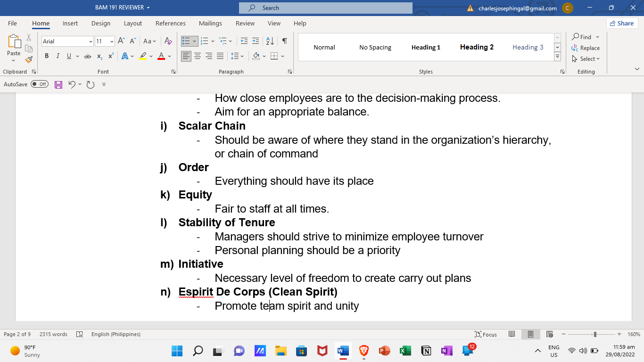The height and width of the screenshot is (362, 644).
Task: Apply subscript formatting
Action: coord(99,56)
